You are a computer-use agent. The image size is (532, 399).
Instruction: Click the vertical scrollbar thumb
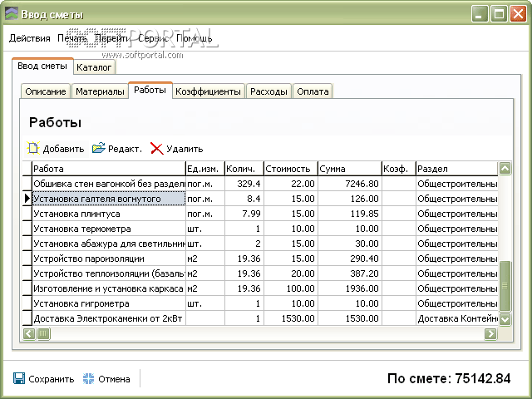coord(505,286)
